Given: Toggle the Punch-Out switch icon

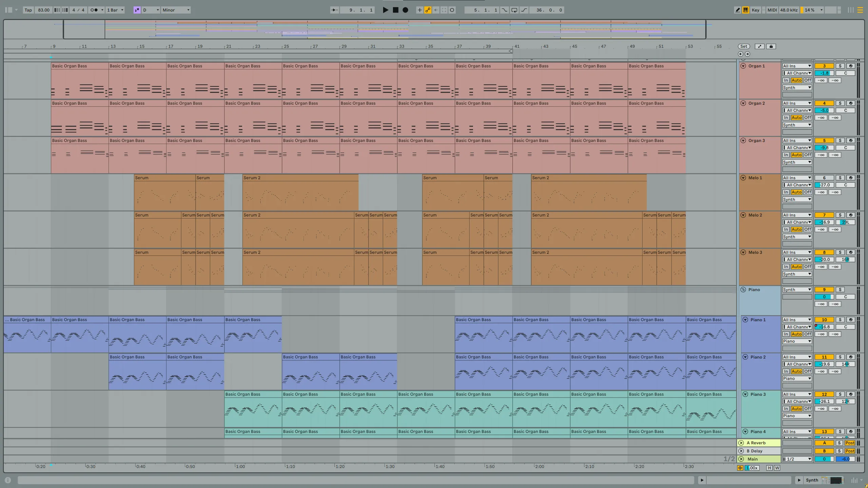Looking at the screenshot, I should pos(524,10).
